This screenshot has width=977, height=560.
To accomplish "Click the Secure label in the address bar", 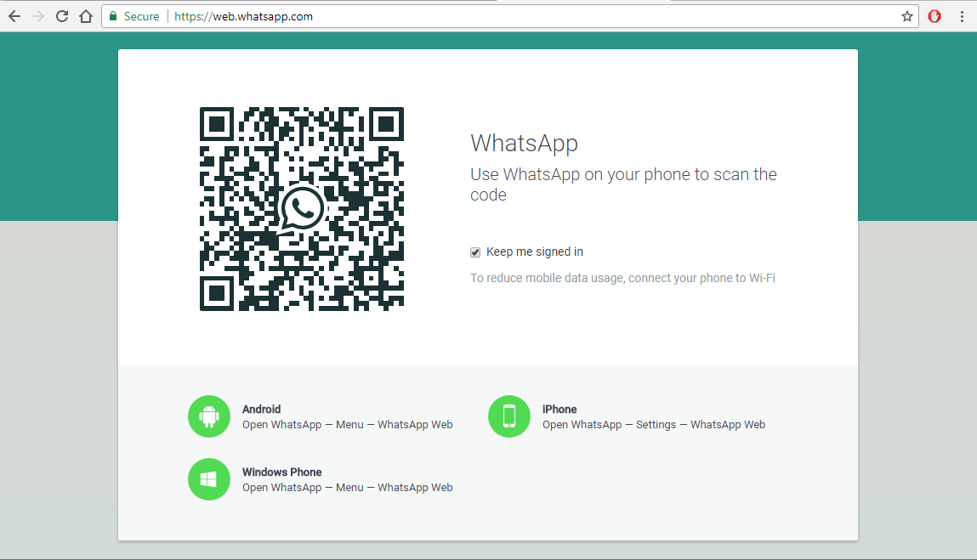I will coord(141,16).
